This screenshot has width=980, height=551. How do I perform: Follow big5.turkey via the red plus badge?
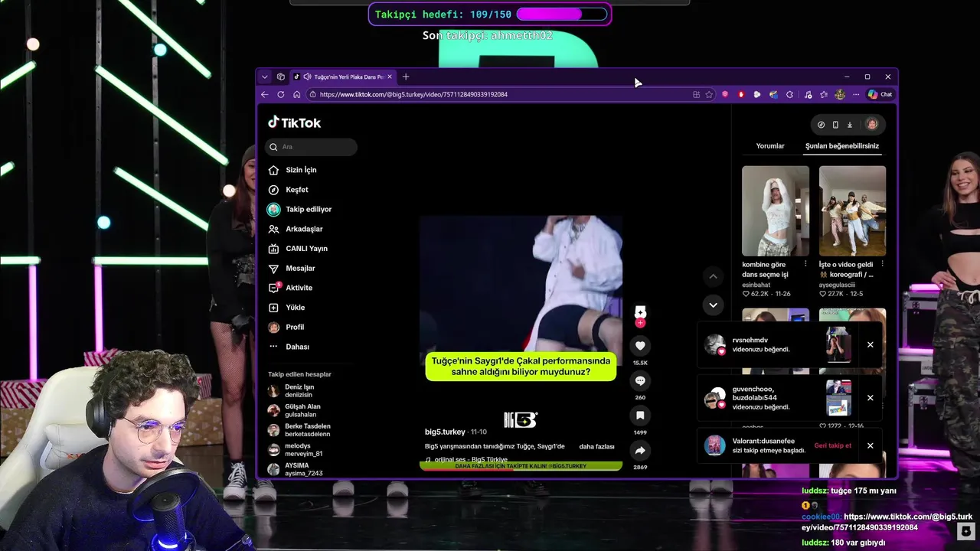click(640, 323)
